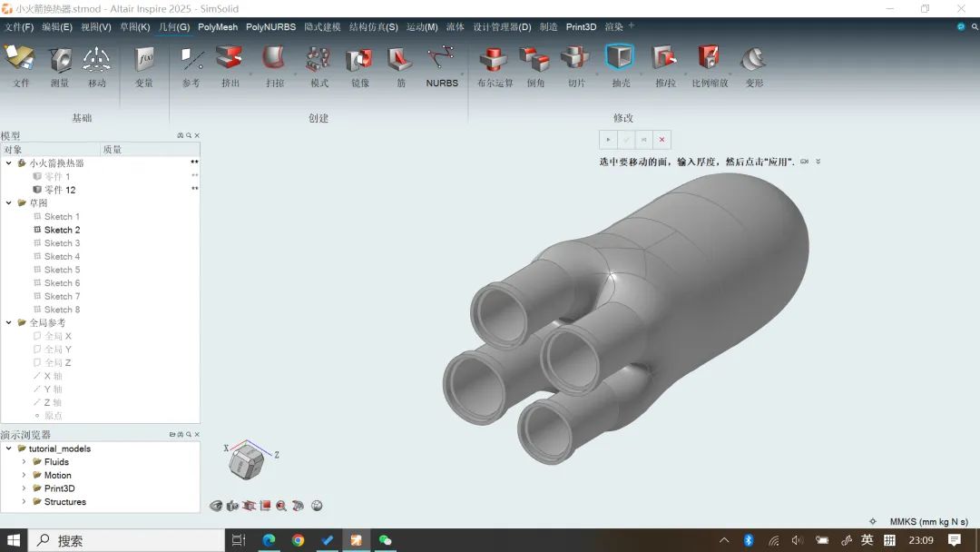Select the 挤出 (Extrude) tool
The width and height of the screenshot is (980, 552).
pyautogui.click(x=230, y=60)
